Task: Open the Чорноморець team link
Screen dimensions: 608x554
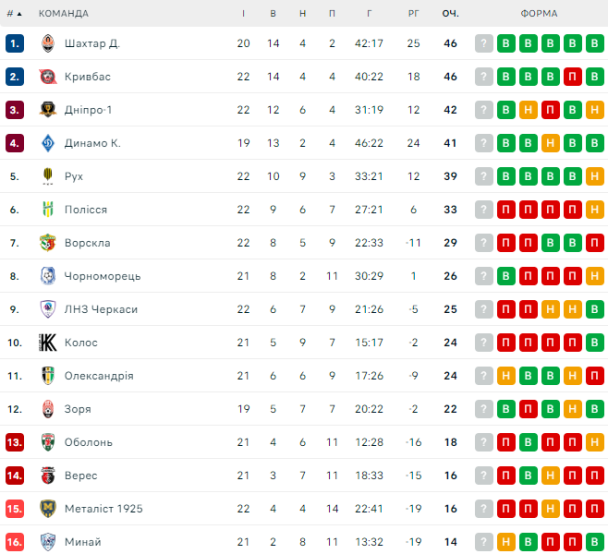Action: click(x=102, y=276)
